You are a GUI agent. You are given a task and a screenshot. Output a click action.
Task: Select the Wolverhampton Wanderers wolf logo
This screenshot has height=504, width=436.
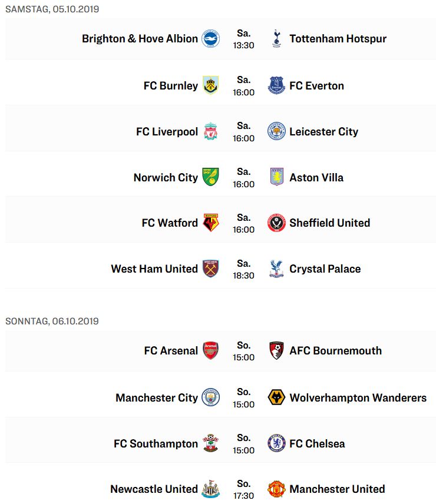click(276, 397)
